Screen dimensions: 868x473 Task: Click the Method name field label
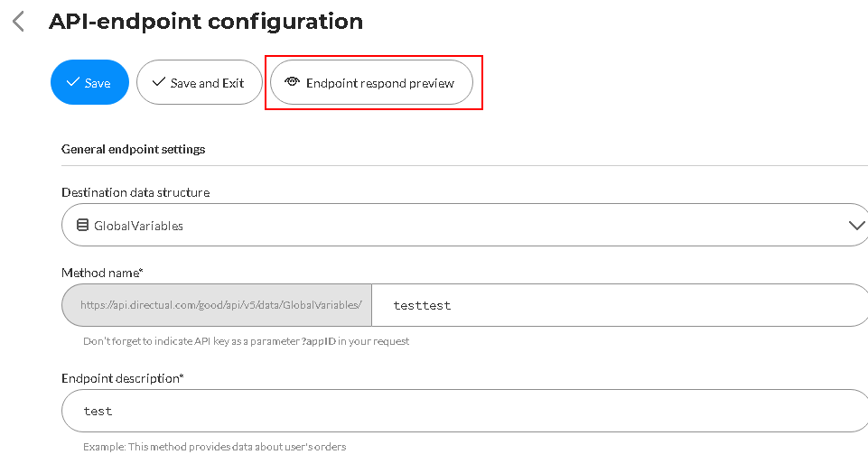(x=102, y=273)
